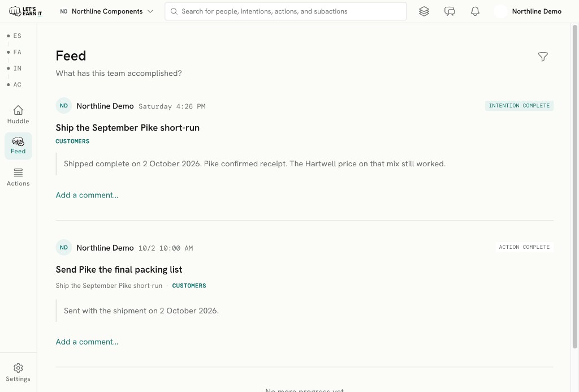Screen dimensions: 579x392
Task: Click the search magnifier icon
Action: pyautogui.click(x=174, y=11)
